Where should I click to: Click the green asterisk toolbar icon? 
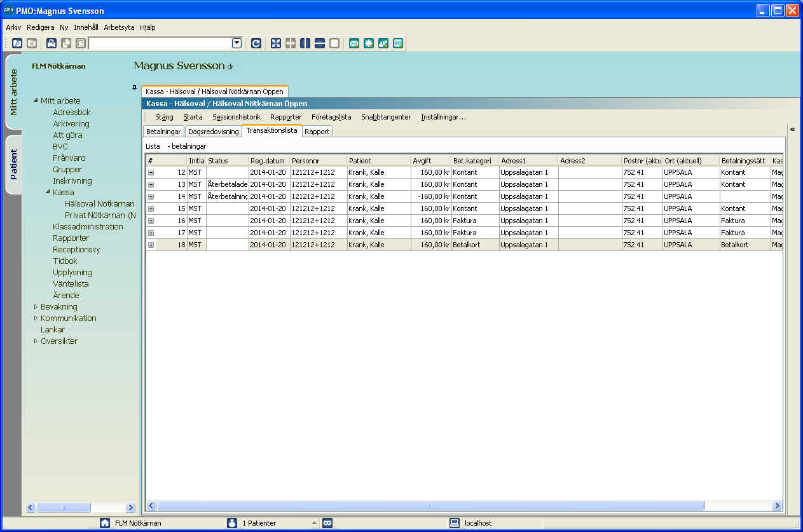click(x=369, y=43)
